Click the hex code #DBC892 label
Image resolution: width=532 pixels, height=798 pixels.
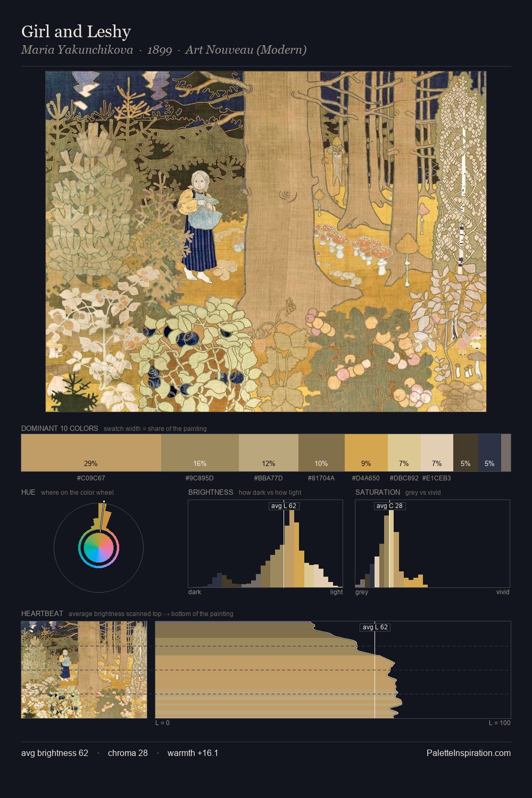coord(404,478)
